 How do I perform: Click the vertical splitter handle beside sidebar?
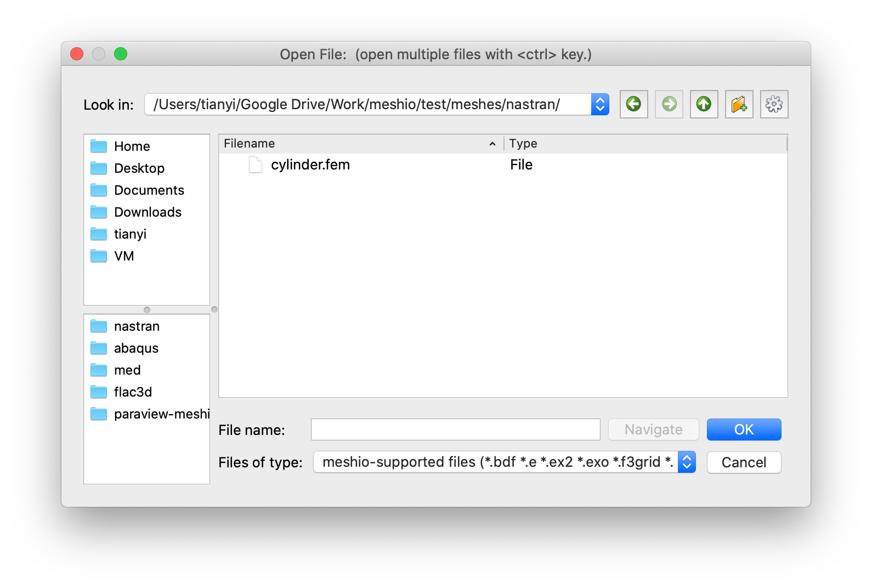click(214, 309)
